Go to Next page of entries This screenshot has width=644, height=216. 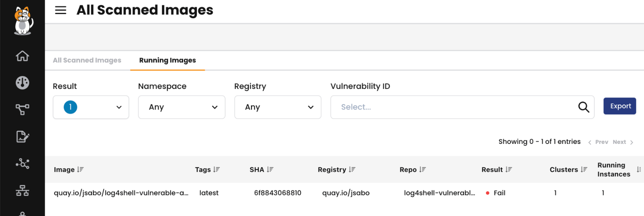pyautogui.click(x=623, y=142)
